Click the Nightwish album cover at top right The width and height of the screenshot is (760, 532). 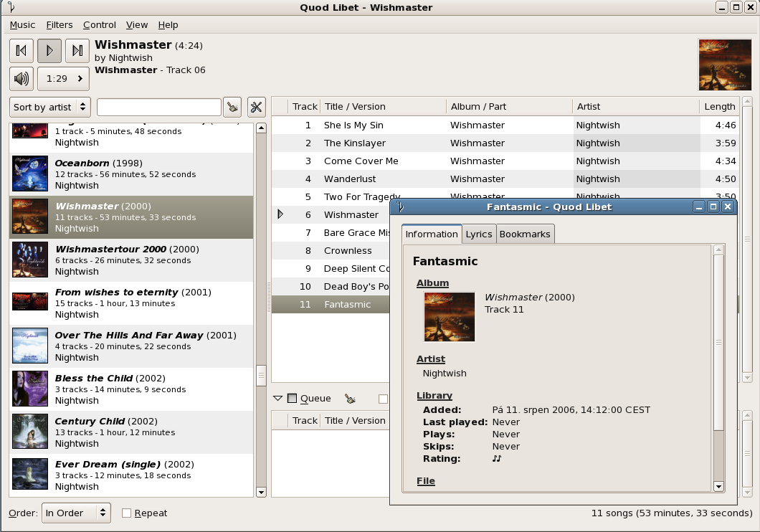(719, 65)
